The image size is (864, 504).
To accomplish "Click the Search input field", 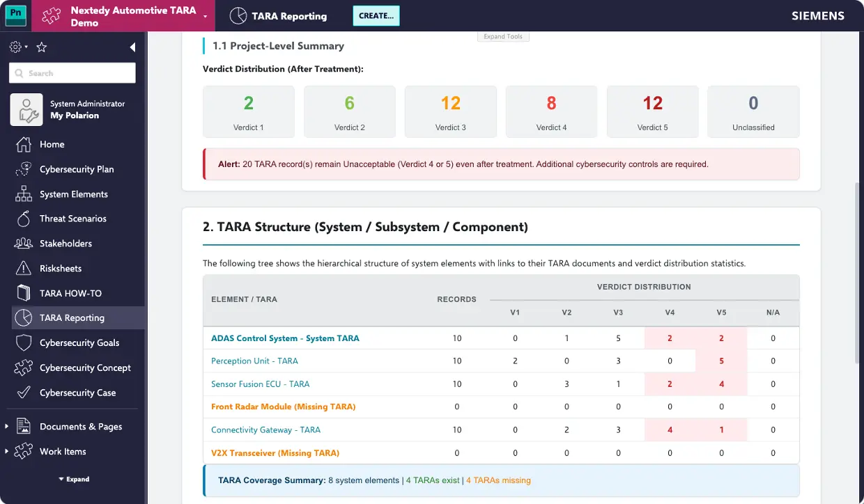I will point(72,73).
